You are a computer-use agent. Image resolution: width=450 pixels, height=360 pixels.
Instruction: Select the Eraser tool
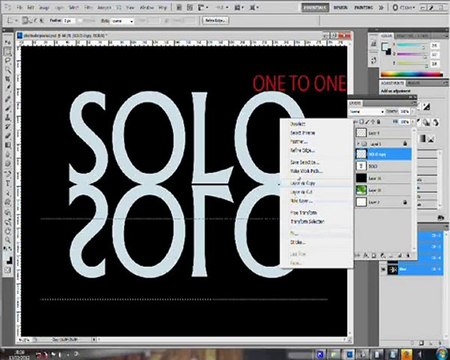point(7,136)
